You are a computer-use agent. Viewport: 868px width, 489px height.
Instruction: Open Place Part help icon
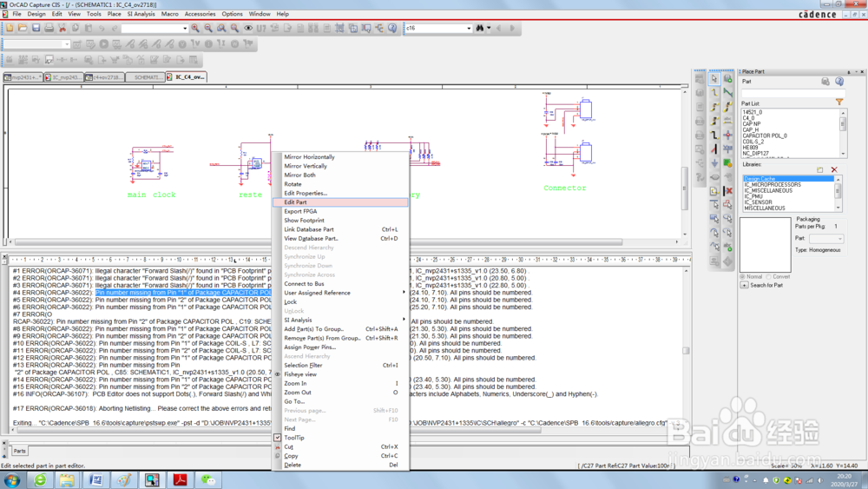(839, 82)
